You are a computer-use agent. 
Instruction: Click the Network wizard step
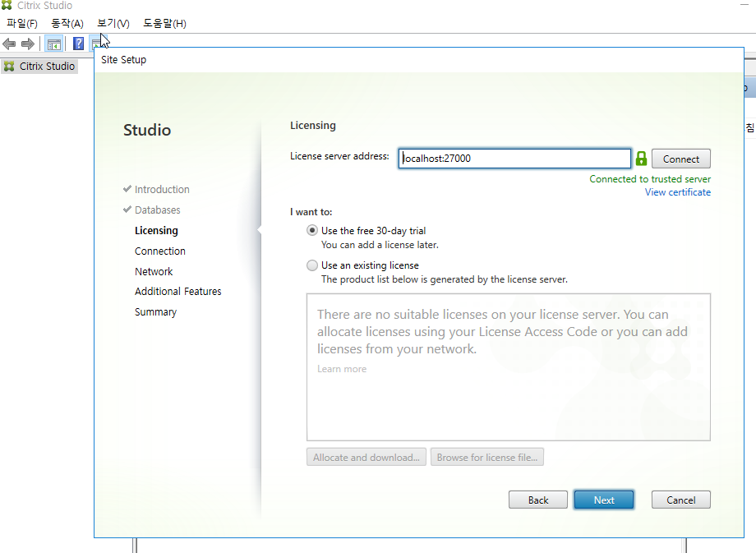[x=154, y=271]
